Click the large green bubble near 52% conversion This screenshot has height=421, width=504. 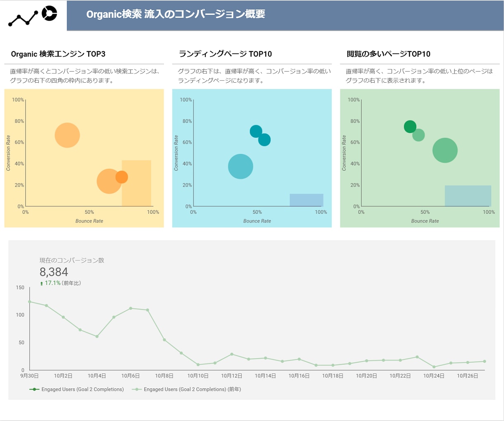click(x=445, y=150)
